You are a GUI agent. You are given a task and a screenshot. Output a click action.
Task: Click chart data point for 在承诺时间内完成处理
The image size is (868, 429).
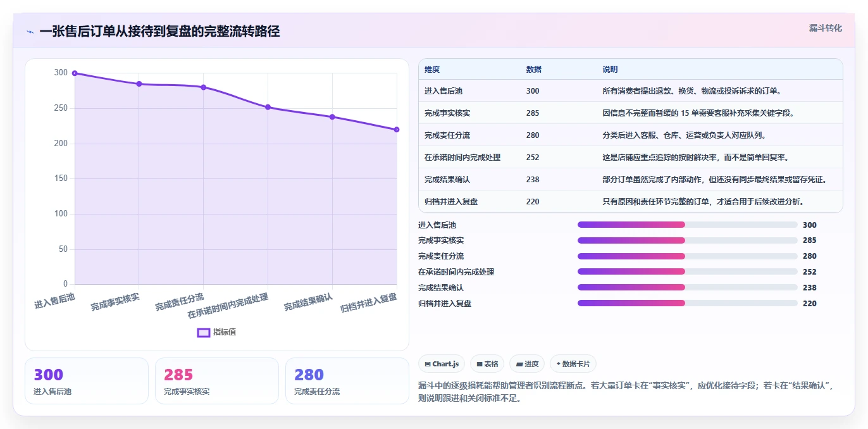268,107
